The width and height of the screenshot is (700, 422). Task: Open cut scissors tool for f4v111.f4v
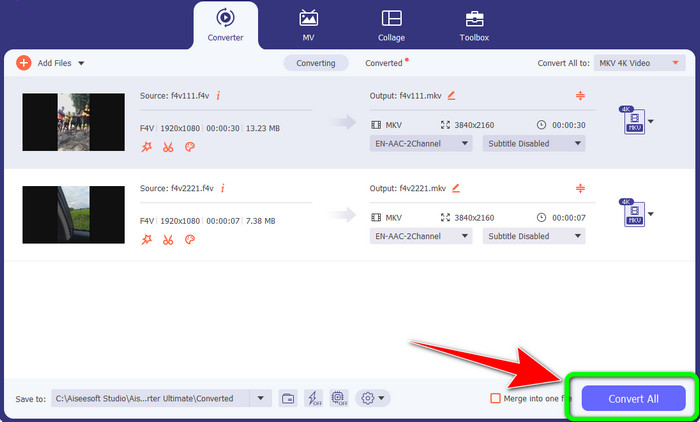[168, 147]
